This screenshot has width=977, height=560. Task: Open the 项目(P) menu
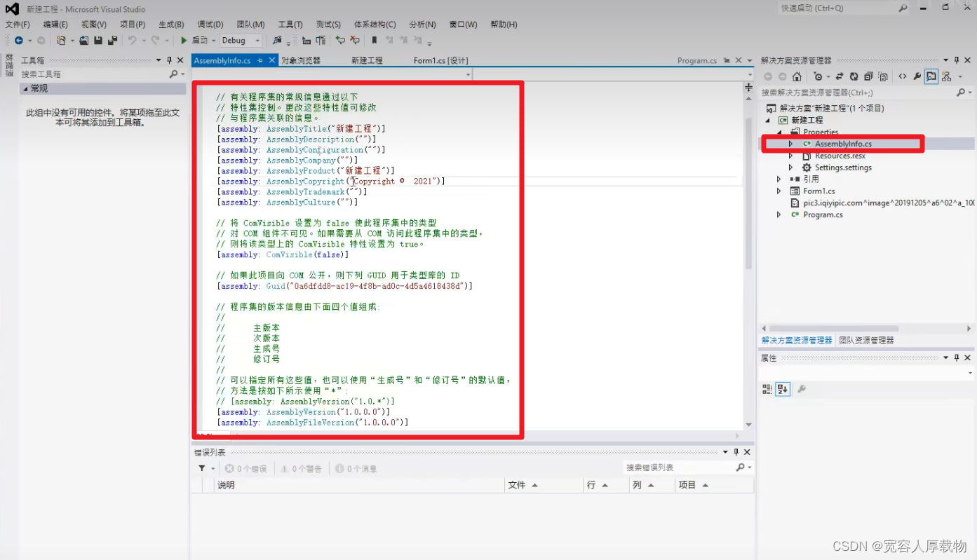(x=133, y=25)
